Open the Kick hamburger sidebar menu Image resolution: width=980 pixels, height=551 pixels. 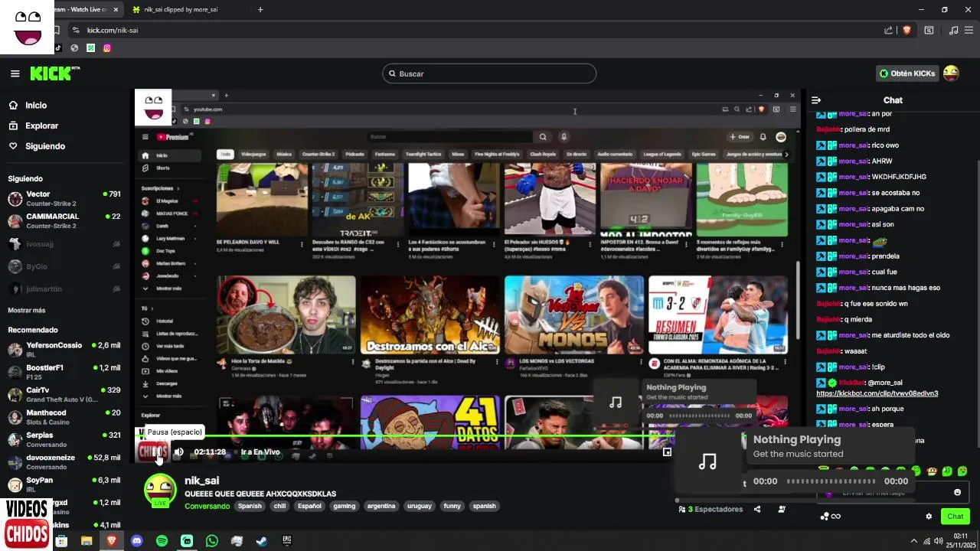click(x=15, y=73)
